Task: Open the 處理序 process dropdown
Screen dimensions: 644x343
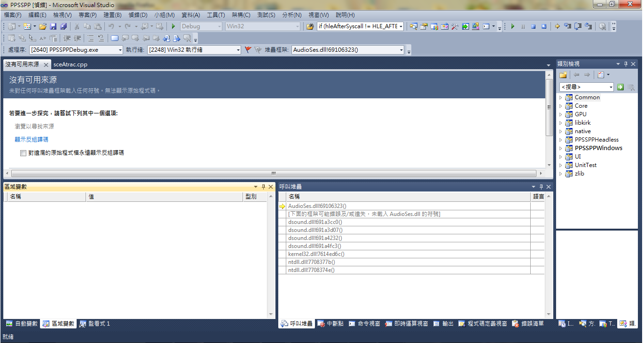Action: (120, 50)
